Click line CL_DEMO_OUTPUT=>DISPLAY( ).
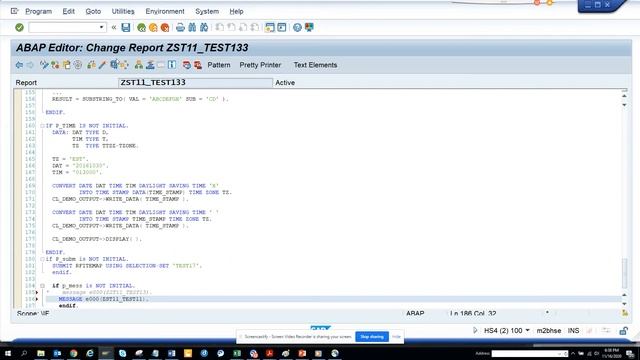The image size is (640, 360). click(97, 239)
